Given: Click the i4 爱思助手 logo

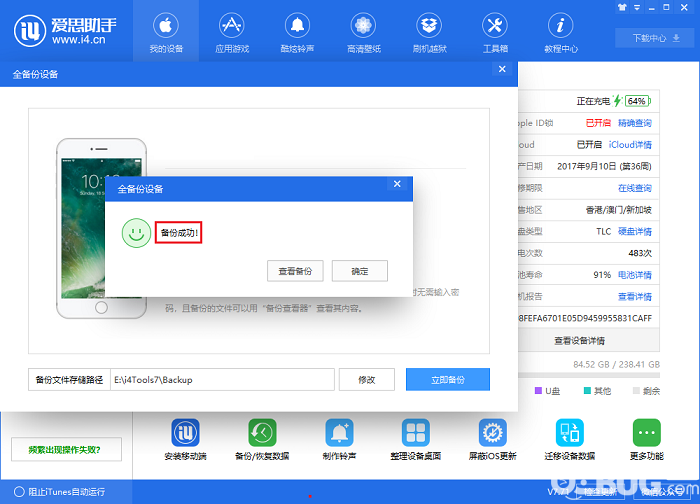Looking at the screenshot, I should 65,30.
